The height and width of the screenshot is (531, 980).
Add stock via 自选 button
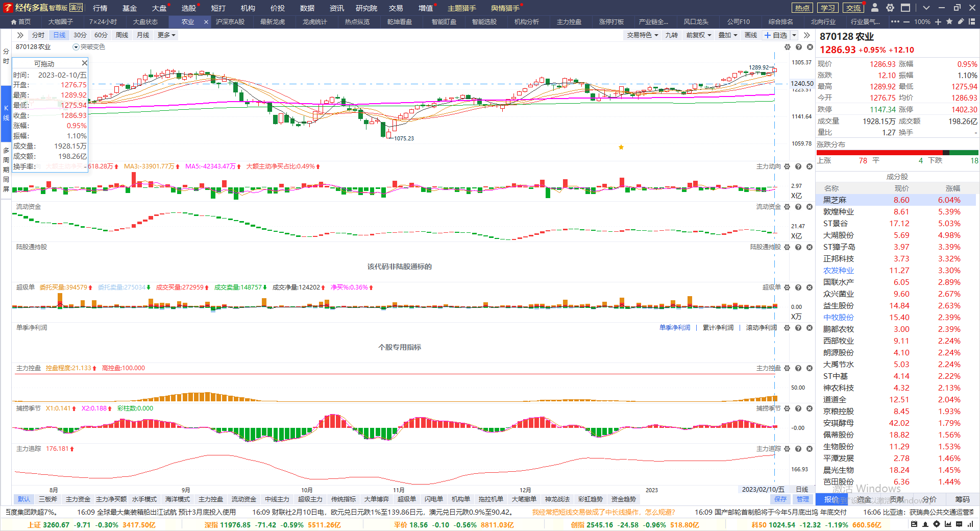pos(776,35)
